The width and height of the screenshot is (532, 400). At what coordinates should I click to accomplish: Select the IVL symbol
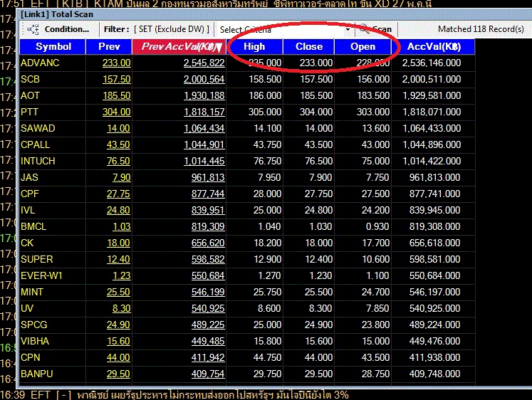click(28, 210)
